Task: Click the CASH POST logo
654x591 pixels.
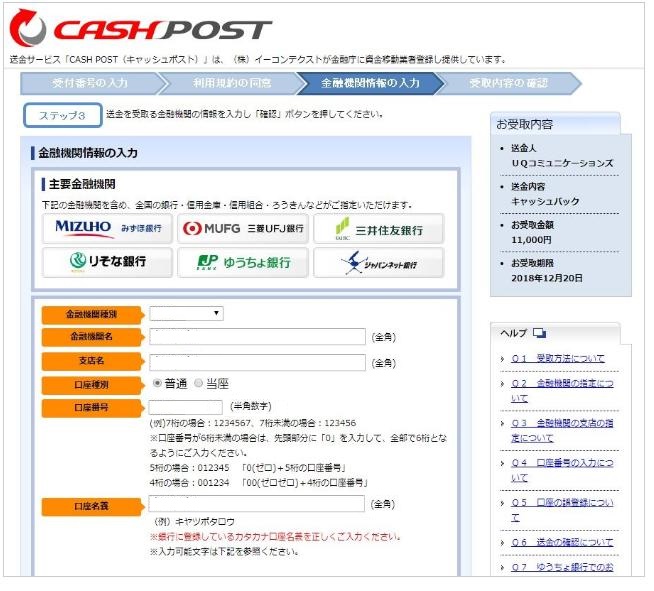Action: click(141, 29)
